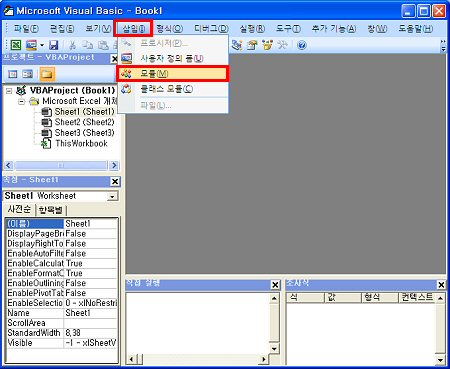Open the Help question mark icon
The width and height of the screenshot is (450, 369).
click(302, 45)
